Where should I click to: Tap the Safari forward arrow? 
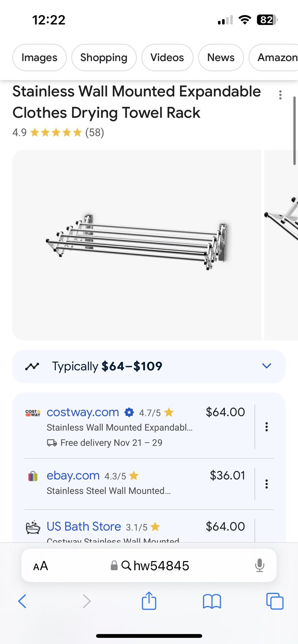pos(87,601)
